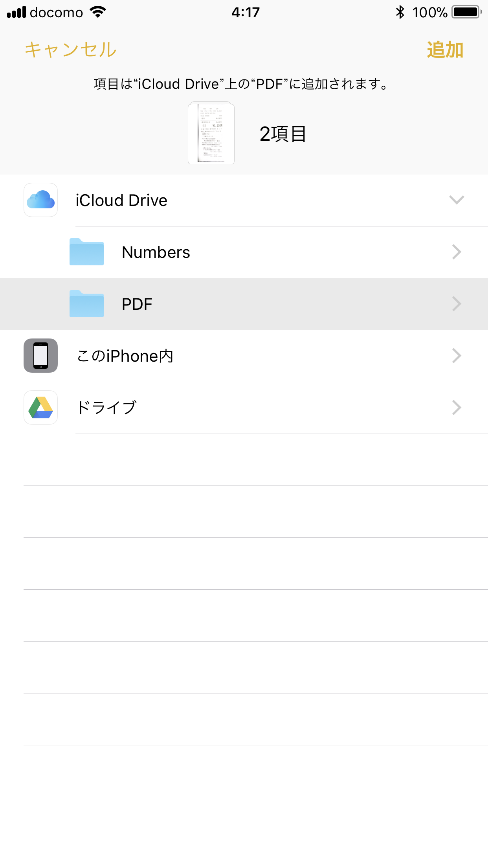The image size is (488, 868).
Task: Tap the Google Drive triangle icon
Action: click(40, 407)
